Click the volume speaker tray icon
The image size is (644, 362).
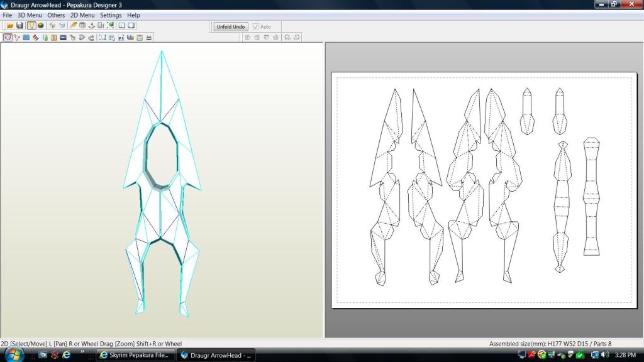[605, 354]
